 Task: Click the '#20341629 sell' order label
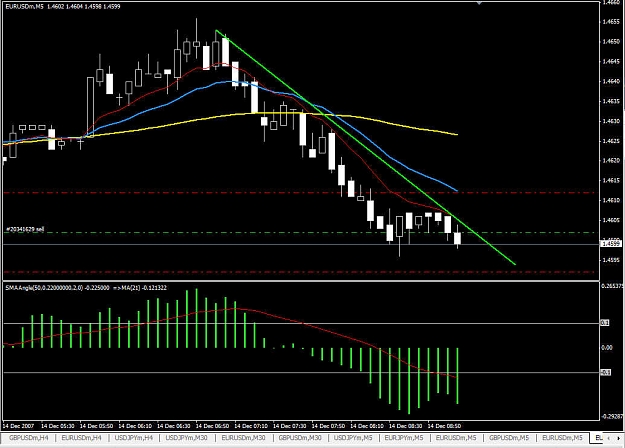pos(25,229)
